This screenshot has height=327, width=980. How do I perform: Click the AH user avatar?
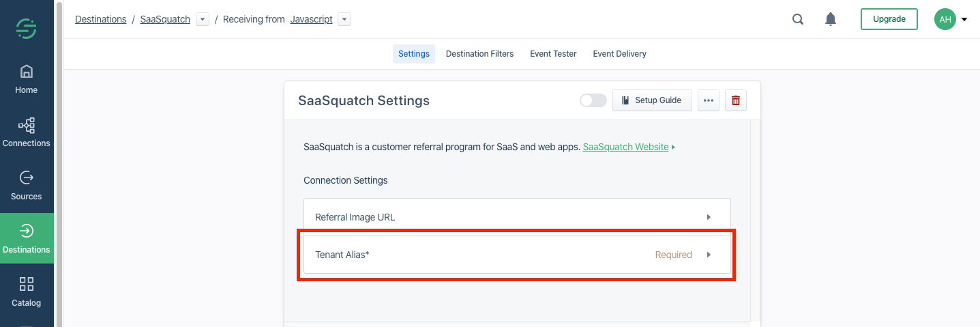945,19
